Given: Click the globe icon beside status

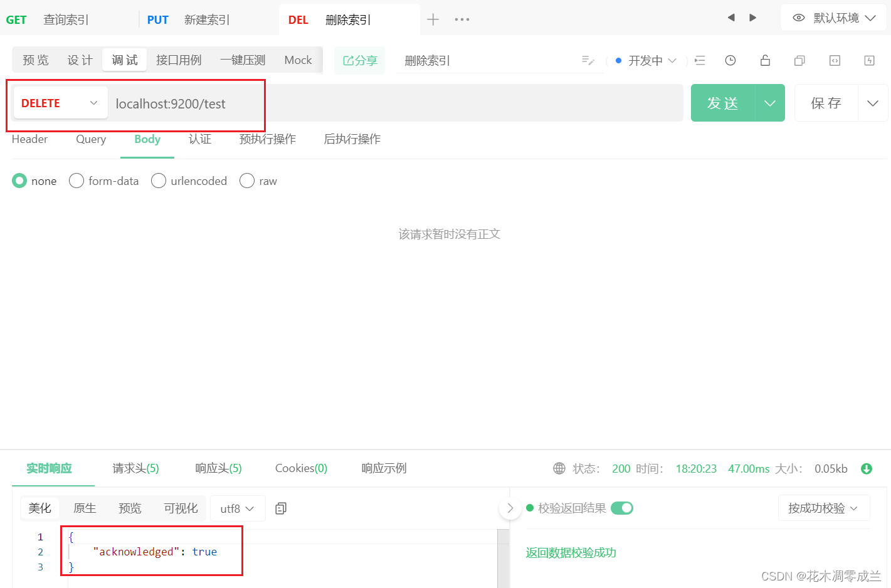Looking at the screenshot, I should tap(559, 468).
